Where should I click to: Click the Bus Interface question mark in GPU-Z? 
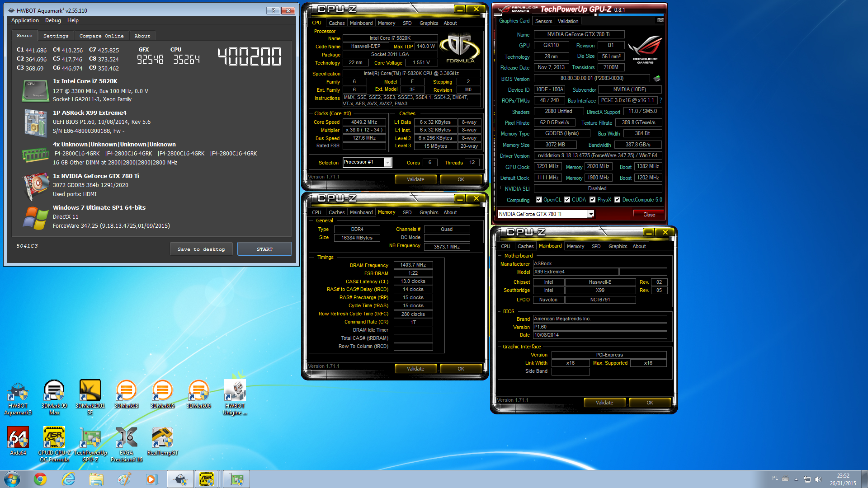point(660,100)
